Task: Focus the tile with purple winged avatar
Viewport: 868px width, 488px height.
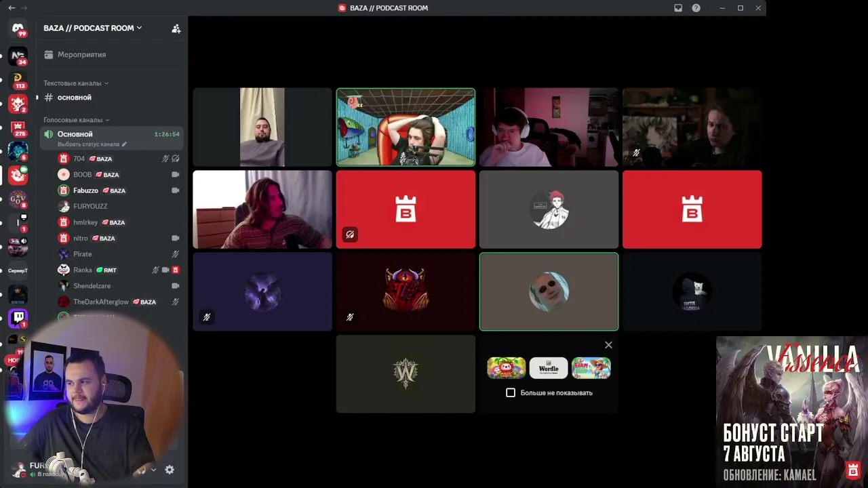Action: [262, 292]
